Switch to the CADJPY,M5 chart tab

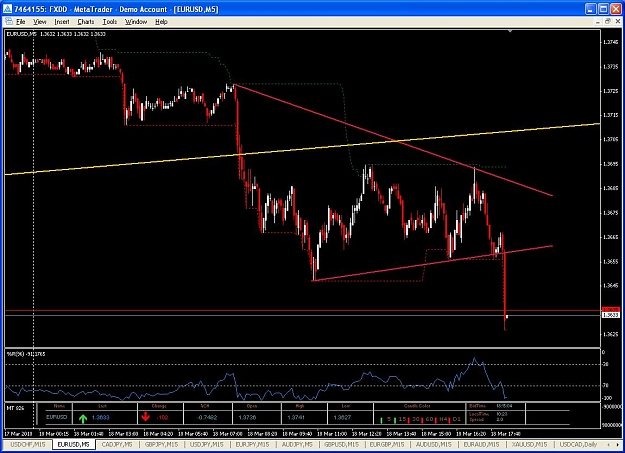(117, 444)
